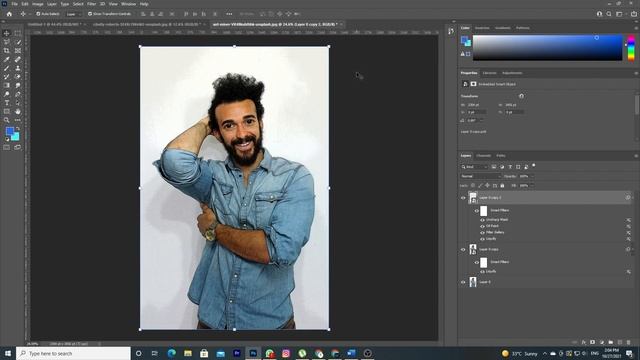Click the swap foreground and background colors arrow

point(18,129)
